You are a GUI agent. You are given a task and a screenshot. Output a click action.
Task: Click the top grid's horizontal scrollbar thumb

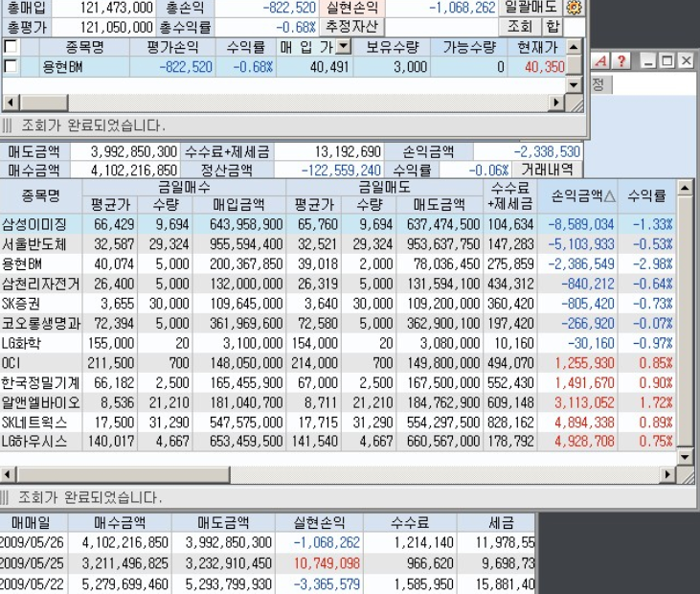[x=44, y=103]
